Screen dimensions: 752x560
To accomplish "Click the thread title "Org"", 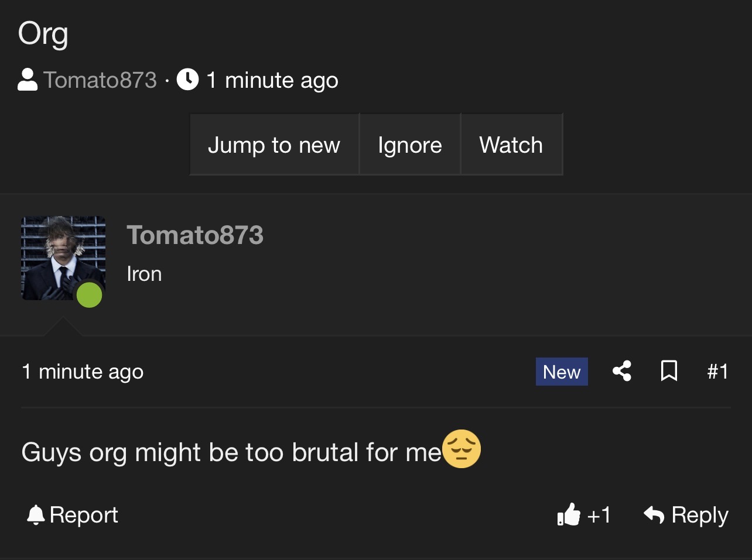I will pos(43,34).
